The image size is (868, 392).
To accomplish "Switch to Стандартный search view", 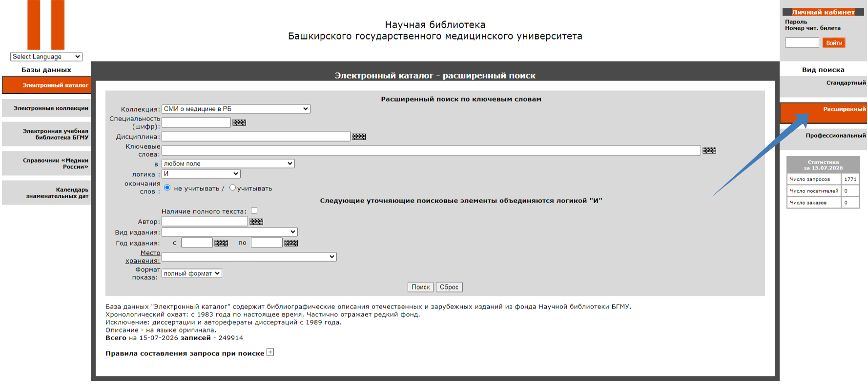I will [x=846, y=83].
